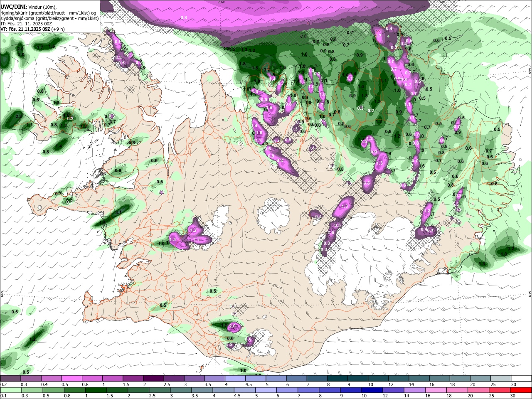Screen dimensions: 532x399
Task: Pick the grey-mauve 0.2–0.3 swatch in snow scale
Action: click(x=10, y=379)
